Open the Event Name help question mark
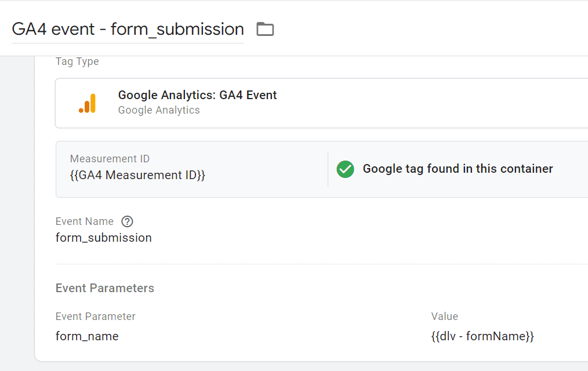This screenshot has width=588, height=371. click(x=127, y=221)
